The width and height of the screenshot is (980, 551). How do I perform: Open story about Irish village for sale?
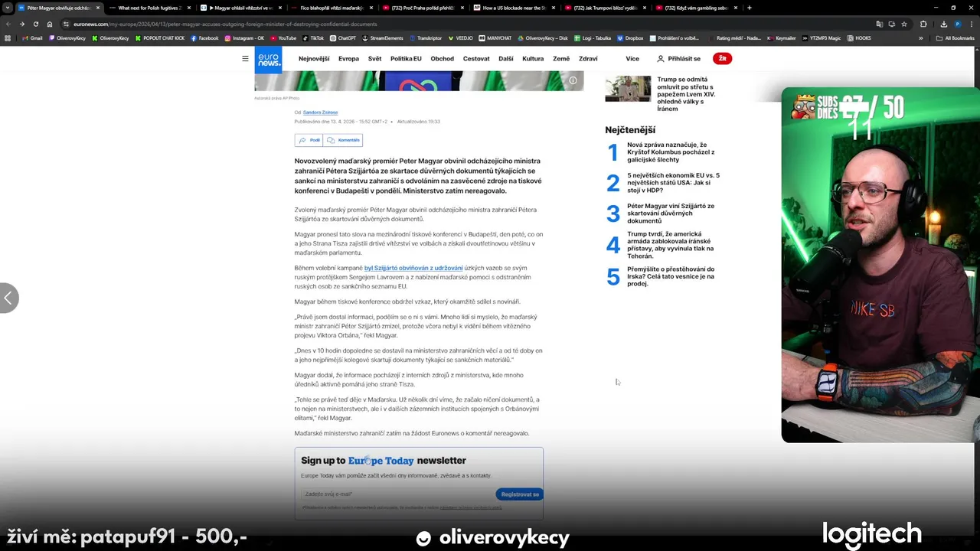[671, 276]
